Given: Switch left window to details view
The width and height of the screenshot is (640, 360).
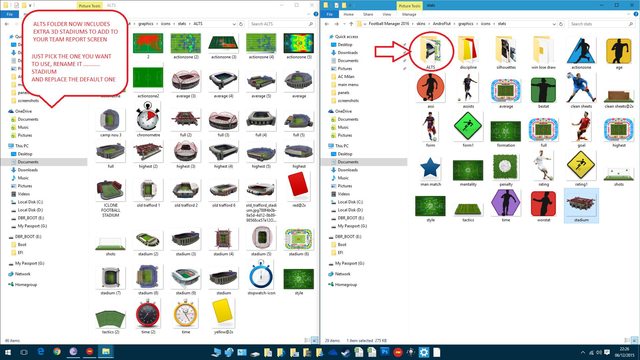Looking at the screenshot, I should click(307, 340).
